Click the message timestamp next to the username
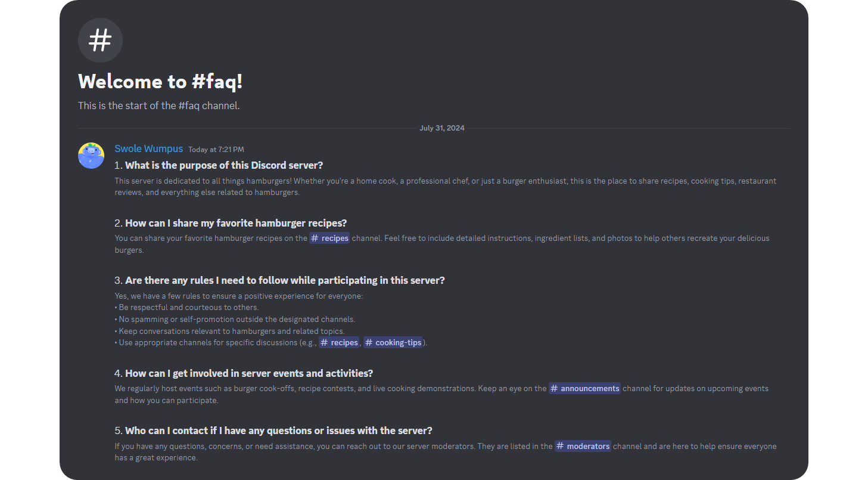The width and height of the screenshot is (868, 480). 216,149
